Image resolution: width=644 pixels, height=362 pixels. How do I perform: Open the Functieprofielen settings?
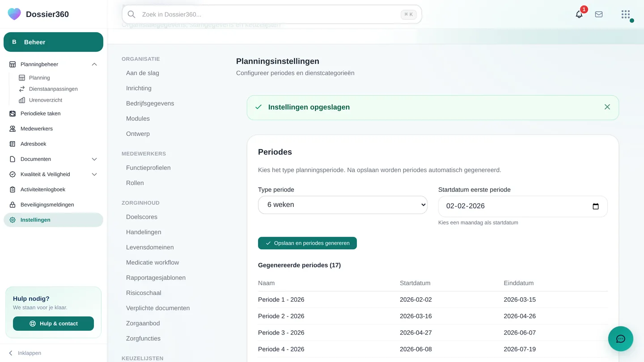pos(148,168)
